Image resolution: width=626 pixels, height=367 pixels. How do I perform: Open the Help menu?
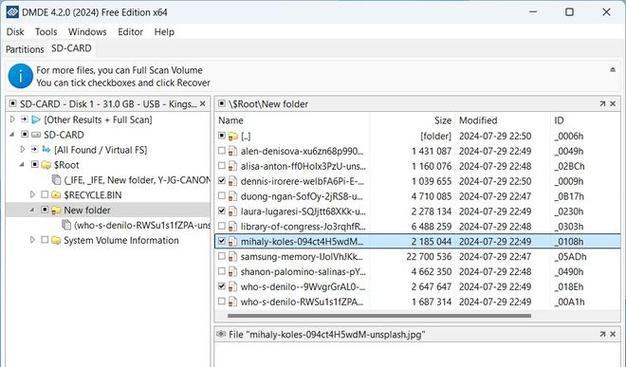[164, 32]
